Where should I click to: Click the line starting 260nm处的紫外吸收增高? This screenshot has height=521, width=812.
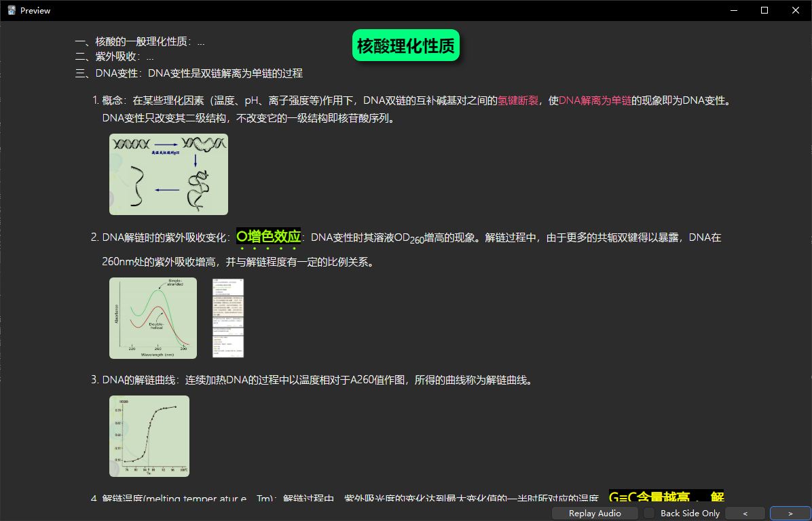(x=238, y=262)
